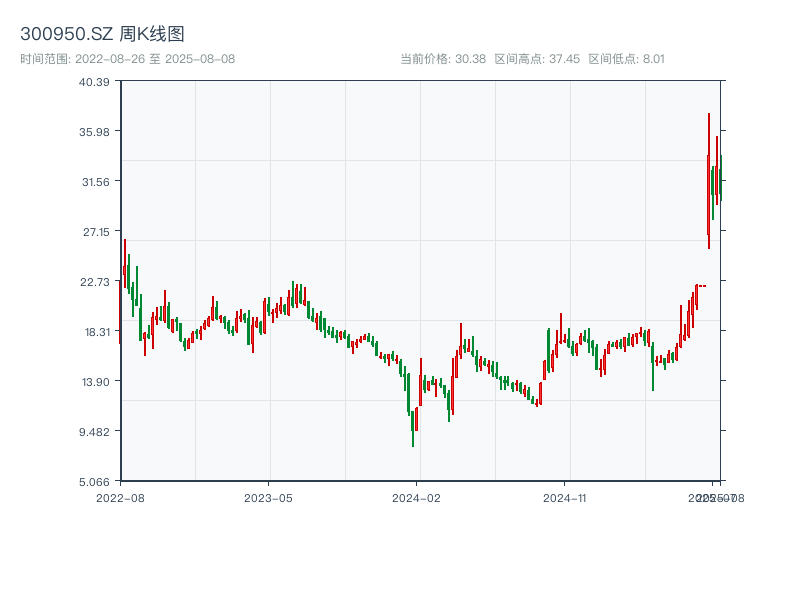Click the 300950.SZ 周K线图 chart title

tap(102, 35)
